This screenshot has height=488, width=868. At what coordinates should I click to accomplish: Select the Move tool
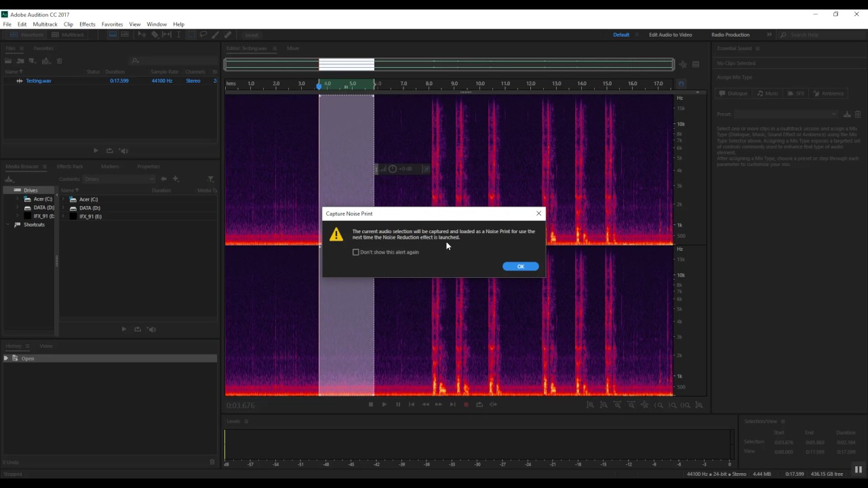click(x=142, y=35)
